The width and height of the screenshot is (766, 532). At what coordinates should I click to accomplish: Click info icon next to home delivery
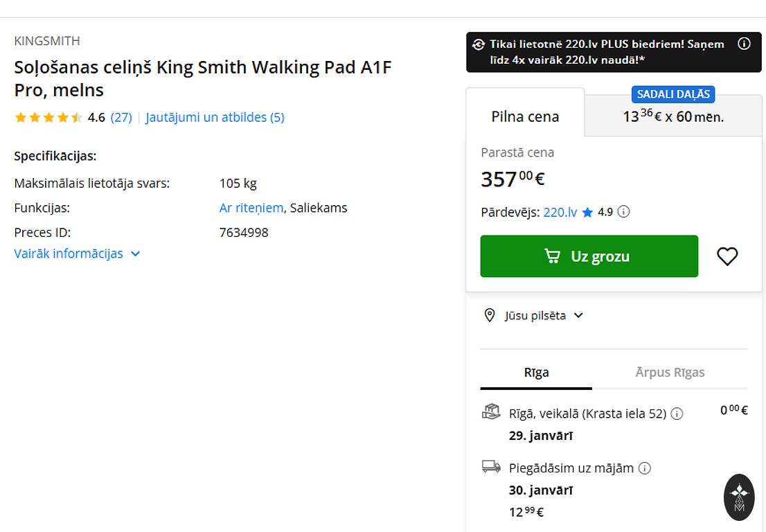[x=644, y=468]
